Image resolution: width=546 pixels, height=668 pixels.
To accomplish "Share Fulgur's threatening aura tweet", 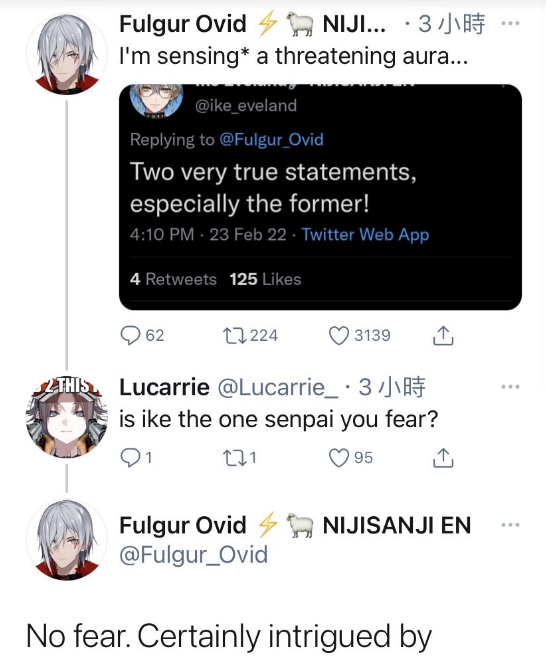I will [x=443, y=336].
